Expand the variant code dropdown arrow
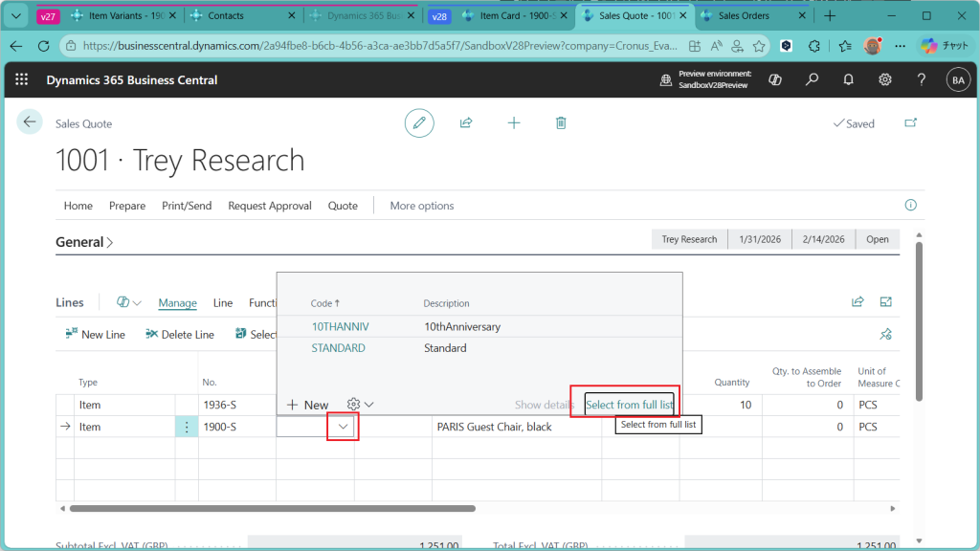The image size is (980, 551). pos(343,427)
